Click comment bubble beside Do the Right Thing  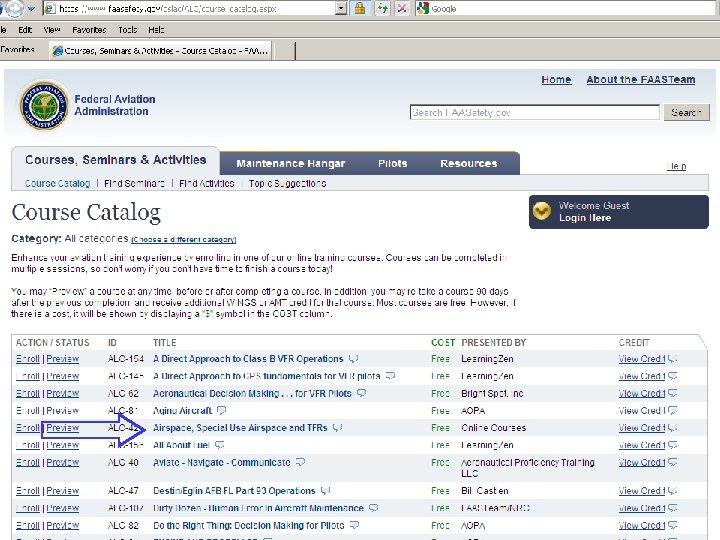(354, 525)
